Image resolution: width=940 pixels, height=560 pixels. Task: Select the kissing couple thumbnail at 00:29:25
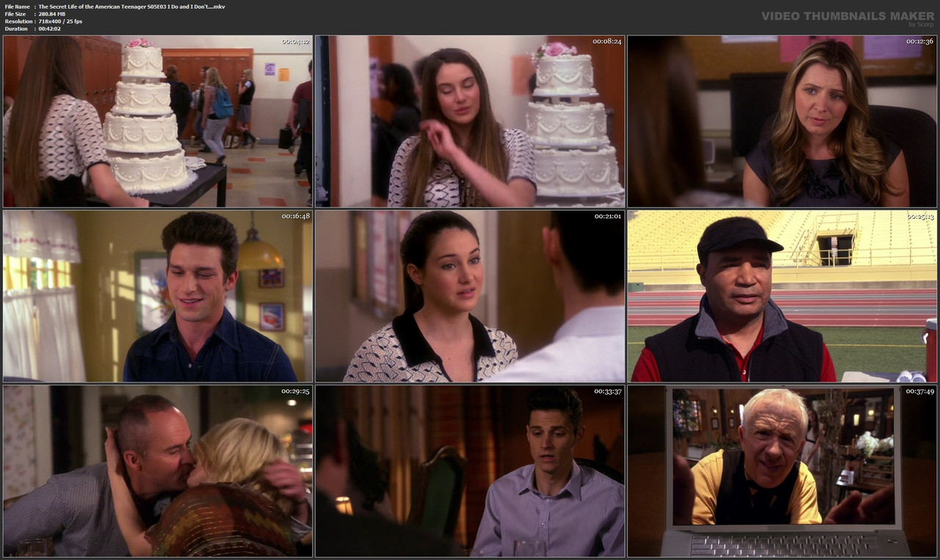tap(158, 470)
